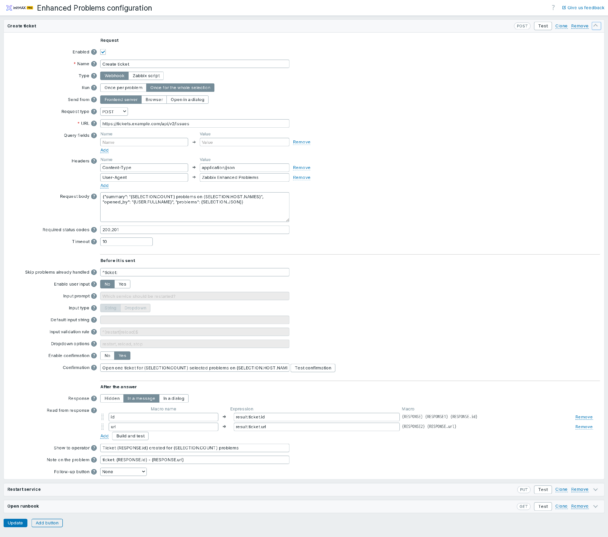This screenshot has width=608, height=537.
Task: Open help icon for Headers
Action: [94, 161]
